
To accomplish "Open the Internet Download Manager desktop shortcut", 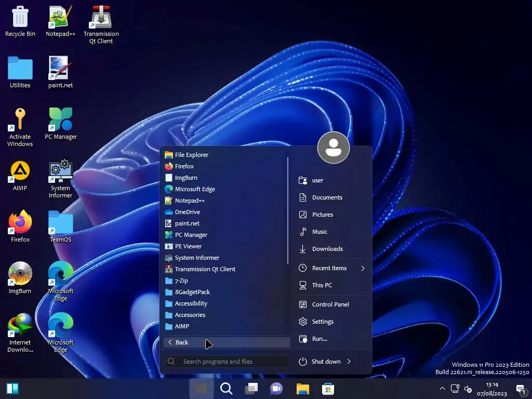I will [x=20, y=333].
